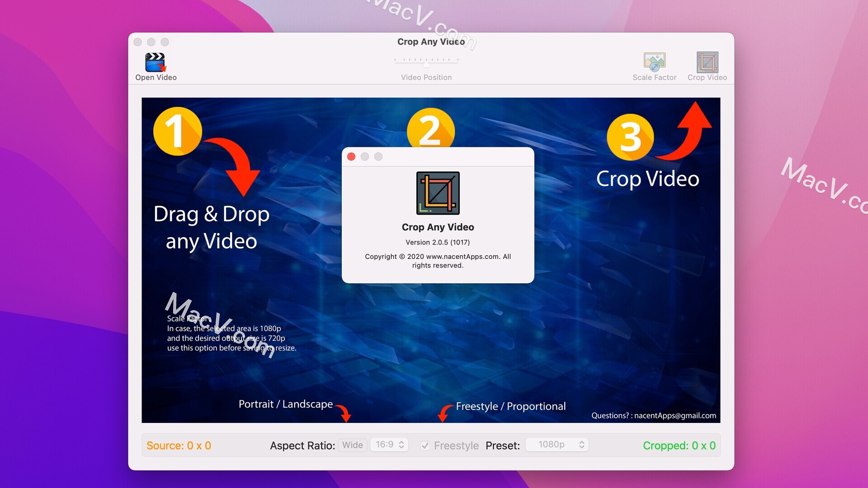The width and height of the screenshot is (868, 488).
Task: Open the 1080p preset dropdown
Action: click(557, 445)
